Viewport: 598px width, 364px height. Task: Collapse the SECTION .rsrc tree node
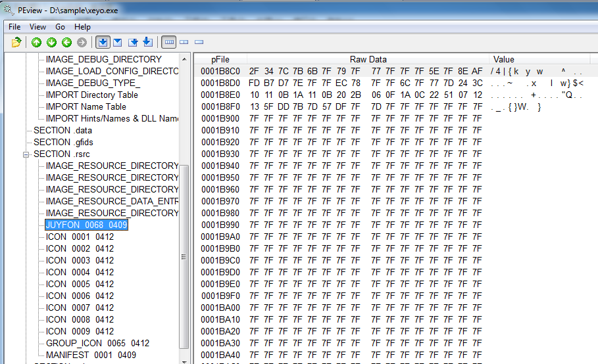pos(26,154)
